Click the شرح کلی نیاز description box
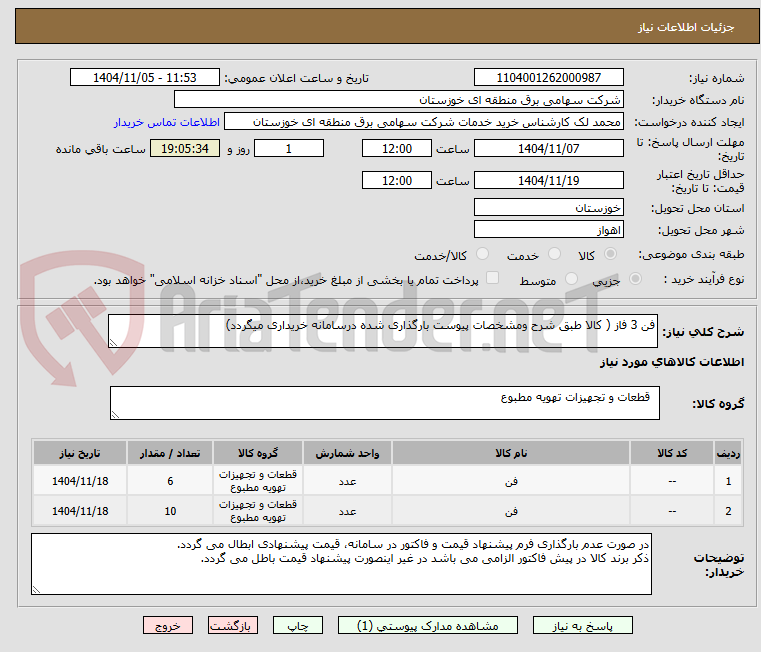The height and width of the screenshot is (652, 761). [383, 331]
